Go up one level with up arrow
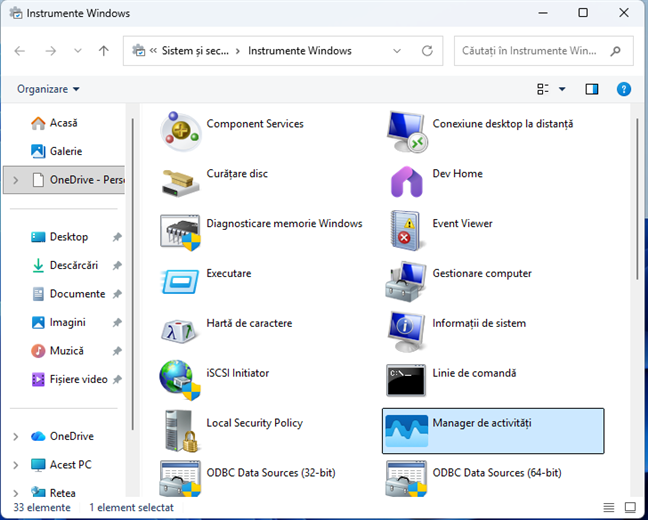Screen dimensions: 648x520 tap(104, 51)
